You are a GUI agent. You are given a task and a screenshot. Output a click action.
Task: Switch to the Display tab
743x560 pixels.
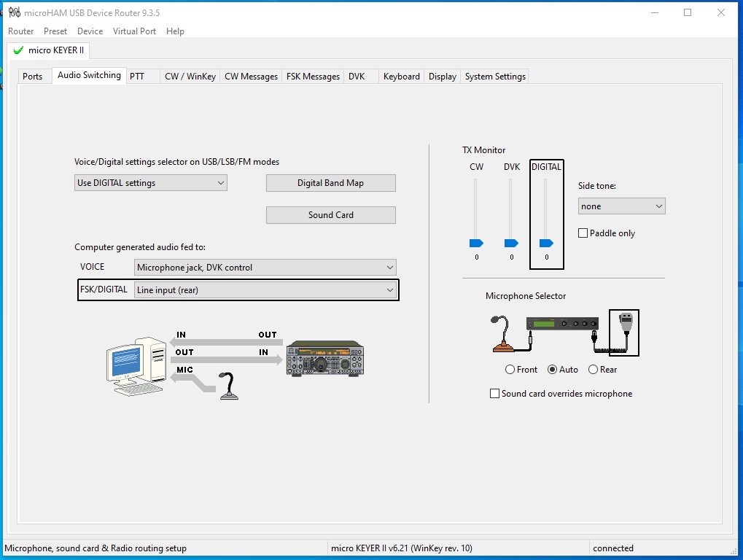443,77
